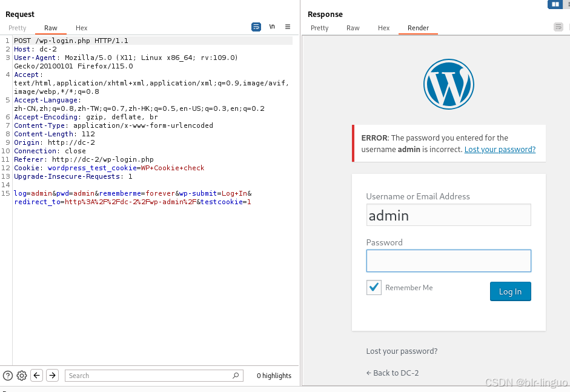
Task: Click the Request Search input box
Action: point(154,376)
